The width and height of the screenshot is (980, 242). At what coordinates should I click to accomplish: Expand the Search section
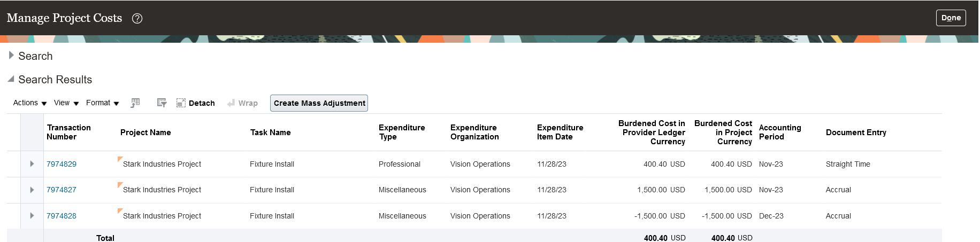coord(11,55)
